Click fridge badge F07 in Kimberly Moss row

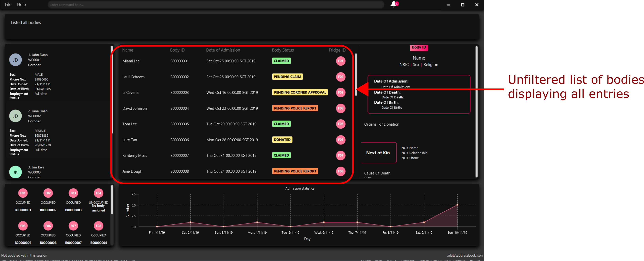341,155
